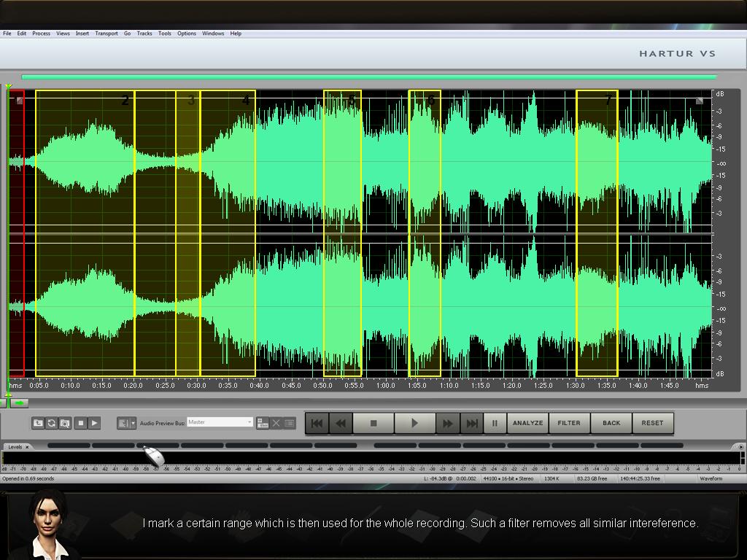Expand the view layout dropdown arrow
Image resolution: width=747 pixels, height=560 pixels.
click(133, 423)
